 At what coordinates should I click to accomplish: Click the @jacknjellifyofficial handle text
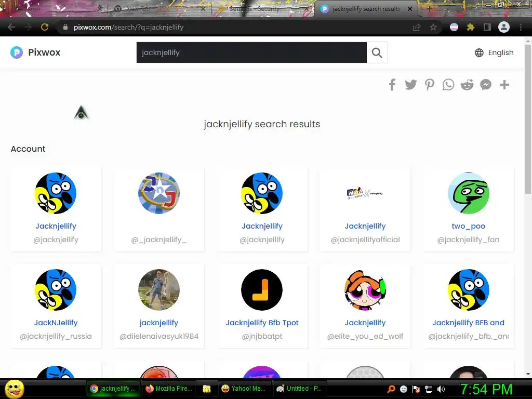(x=365, y=240)
